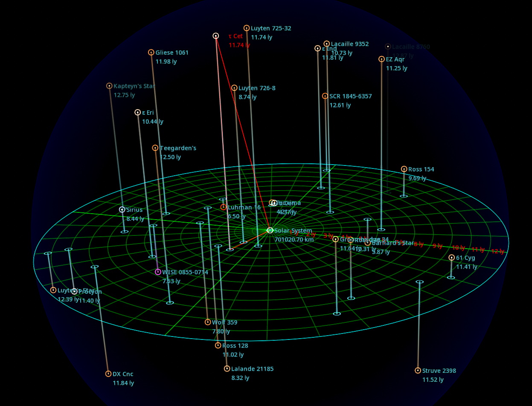Select the "12.61 ly" distance label

pos(340,105)
